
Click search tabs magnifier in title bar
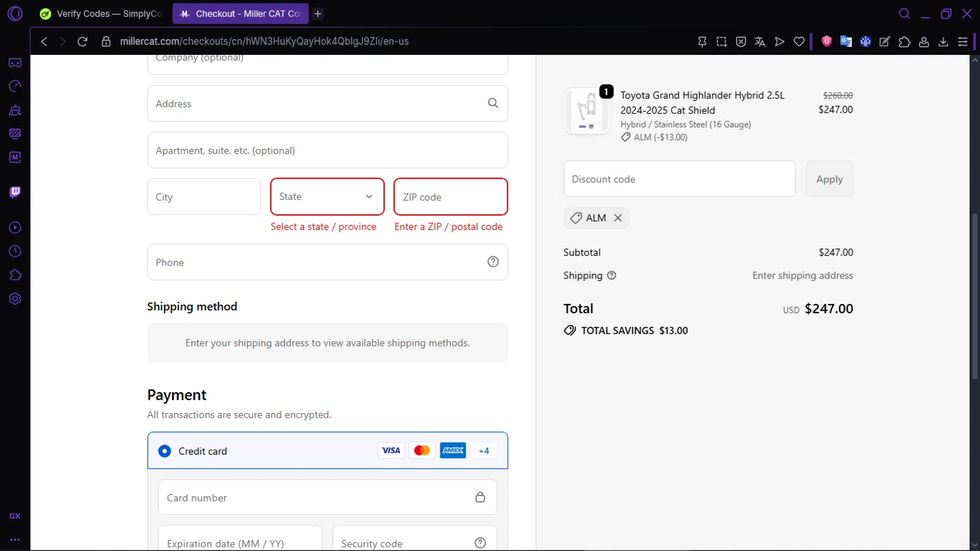click(x=905, y=13)
